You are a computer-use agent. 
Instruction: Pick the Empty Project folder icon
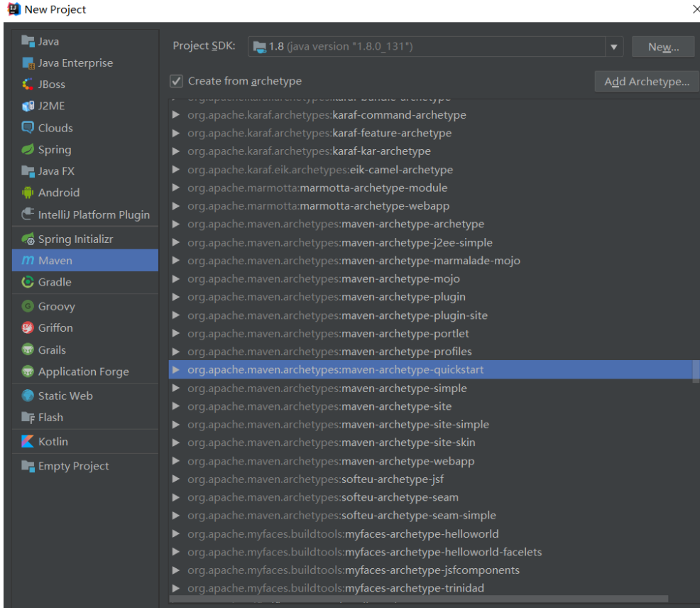pos(28,466)
